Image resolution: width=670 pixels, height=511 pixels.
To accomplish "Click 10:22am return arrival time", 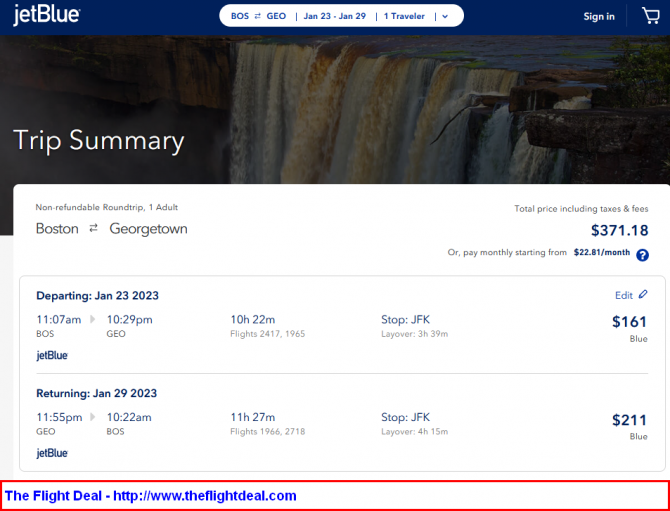I will (x=129, y=417).
